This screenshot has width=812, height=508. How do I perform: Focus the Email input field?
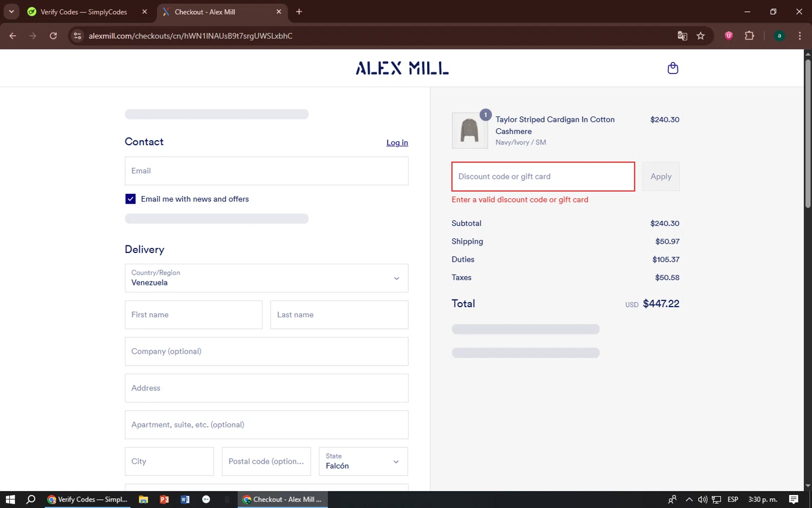click(266, 171)
